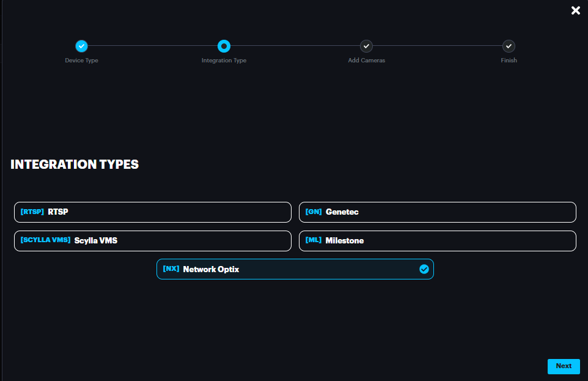This screenshot has height=381, width=588.
Task: Close the integration wizard with the X icon
Action: point(575,10)
